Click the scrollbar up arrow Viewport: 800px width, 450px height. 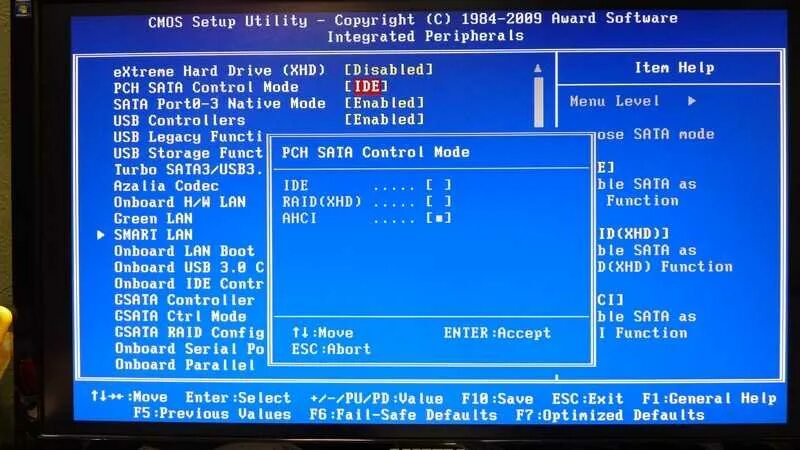pos(538,68)
